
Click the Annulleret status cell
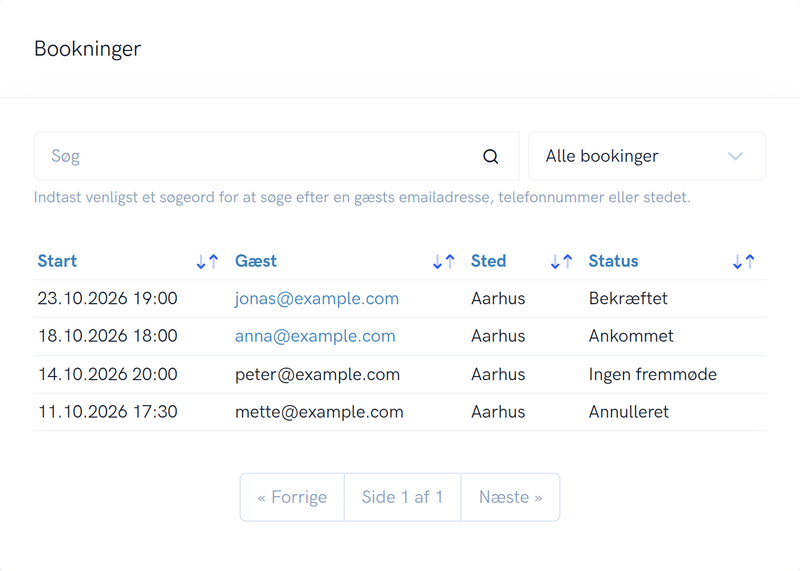coord(629,411)
